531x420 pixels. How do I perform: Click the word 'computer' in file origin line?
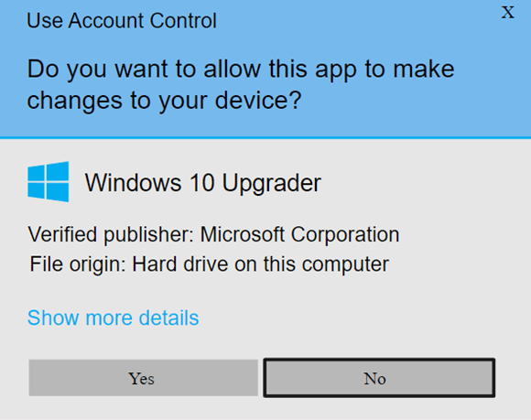(345, 264)
